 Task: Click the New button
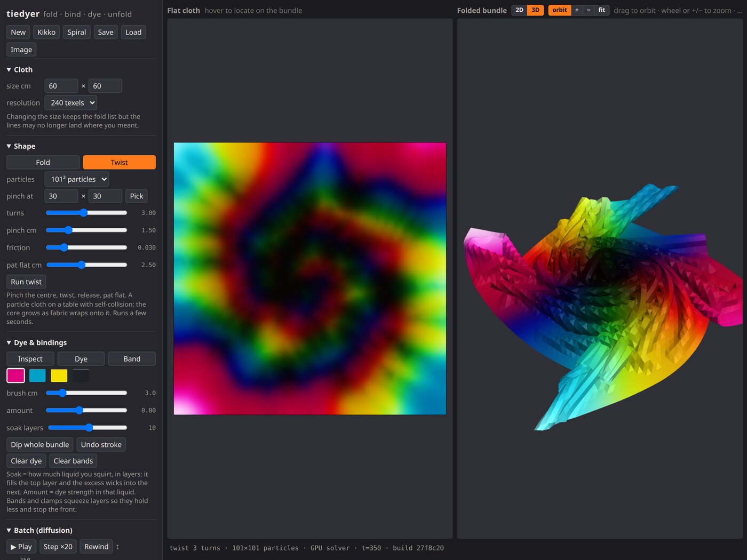pyautogui.click(x=18, y=33)
